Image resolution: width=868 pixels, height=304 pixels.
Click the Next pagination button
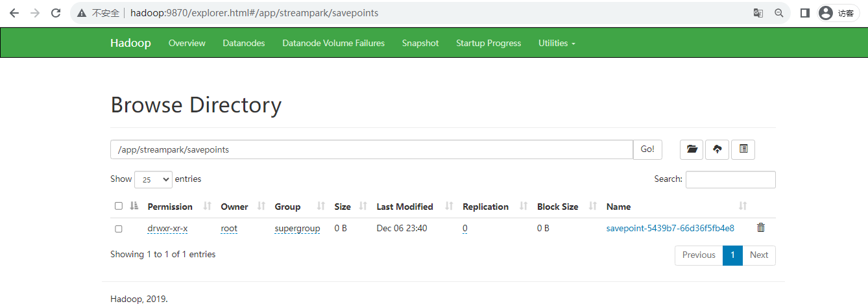tap(758, 255)
